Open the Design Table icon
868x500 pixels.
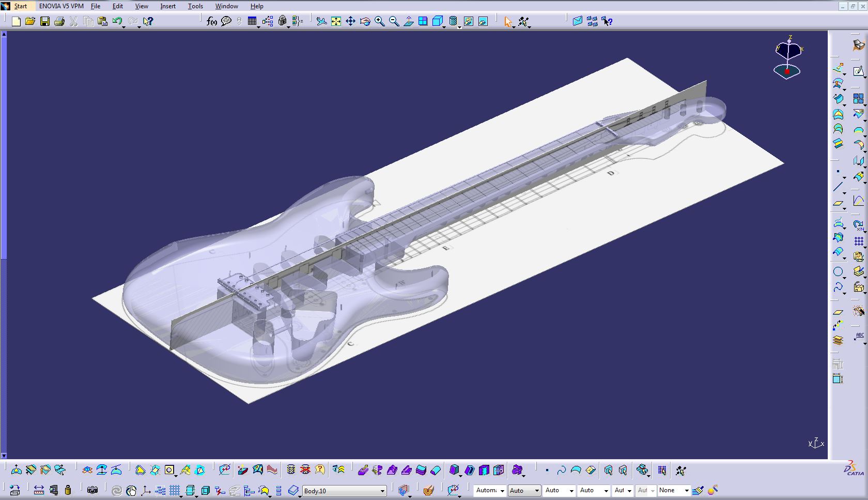pyautogui.click(x=252, y=21)
